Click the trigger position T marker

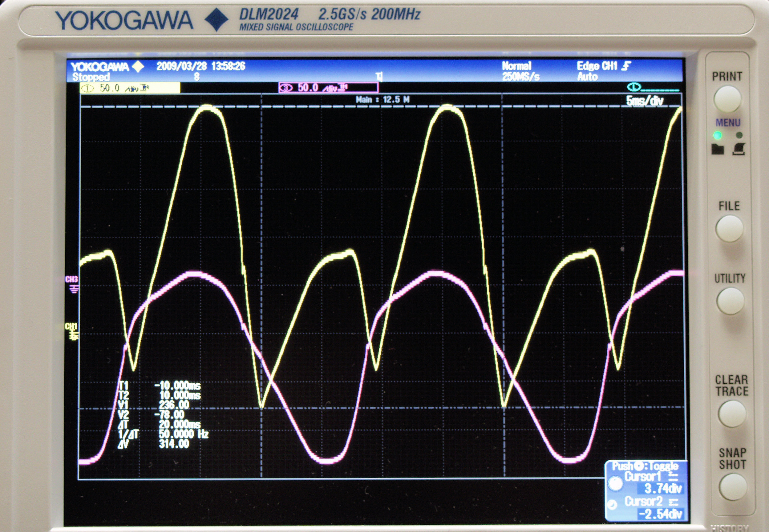point(379,77)
